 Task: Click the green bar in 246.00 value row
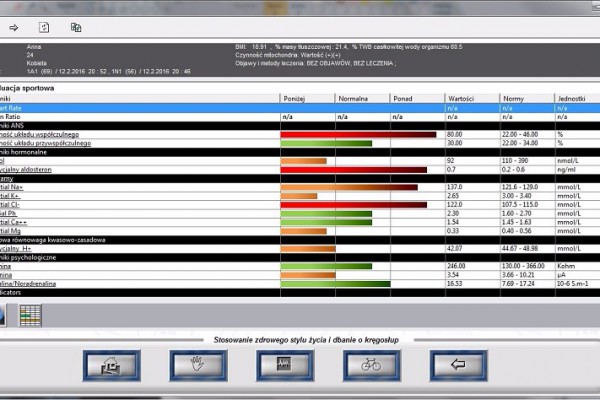pos(326,266)
